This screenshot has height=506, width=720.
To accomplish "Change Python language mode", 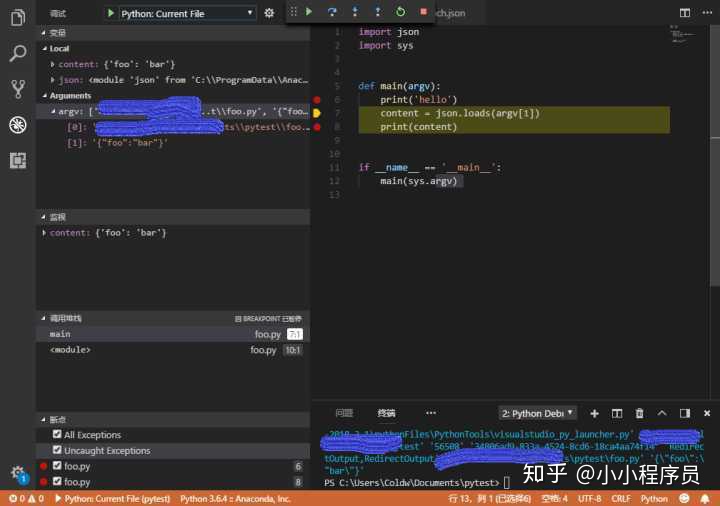I will click(654, 499).
